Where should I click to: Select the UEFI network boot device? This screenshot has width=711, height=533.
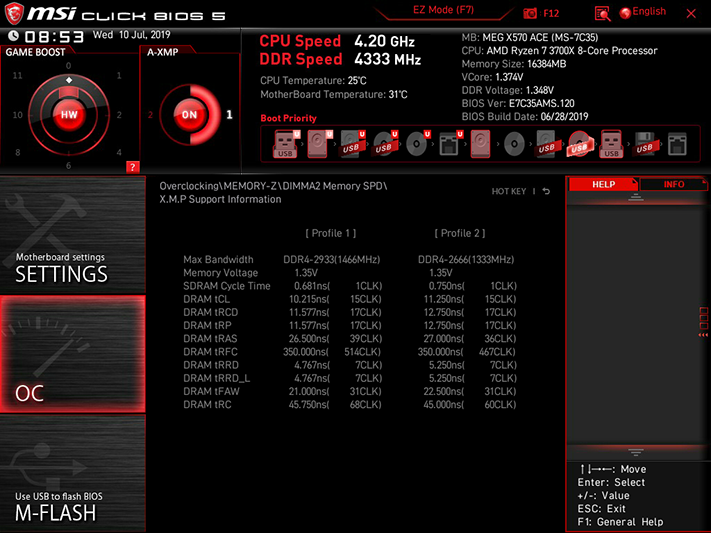coord(450,144)
